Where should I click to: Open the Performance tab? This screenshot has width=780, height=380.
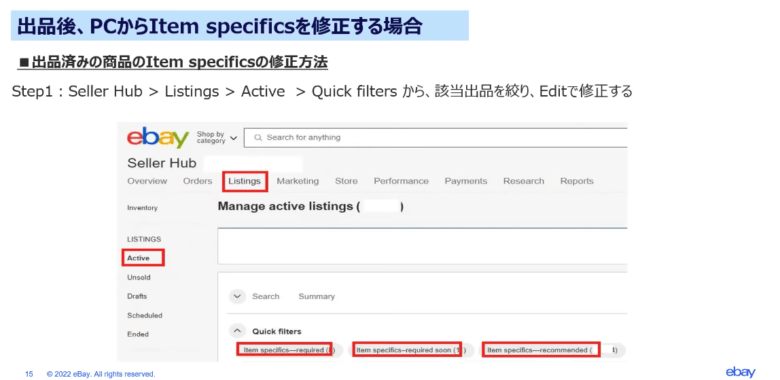pos(401,181)
